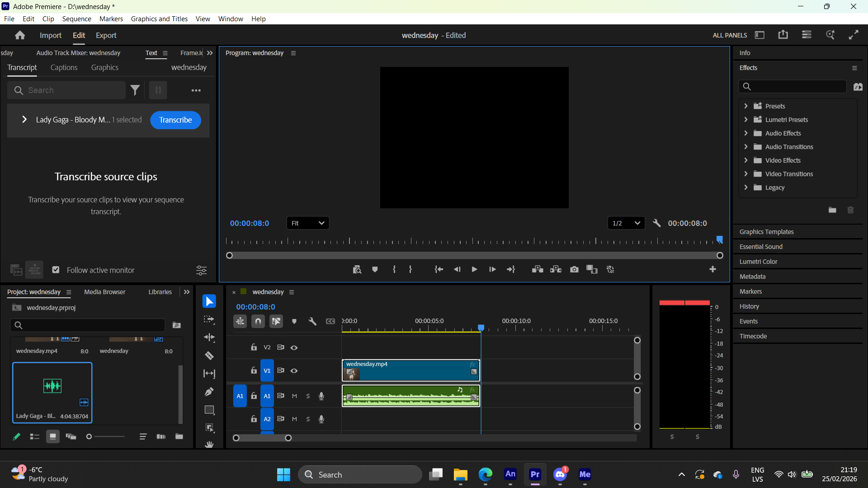The image size is (868, 488).
Task: Click the Play button in Program monitor
Action: (x=474, y=269)
